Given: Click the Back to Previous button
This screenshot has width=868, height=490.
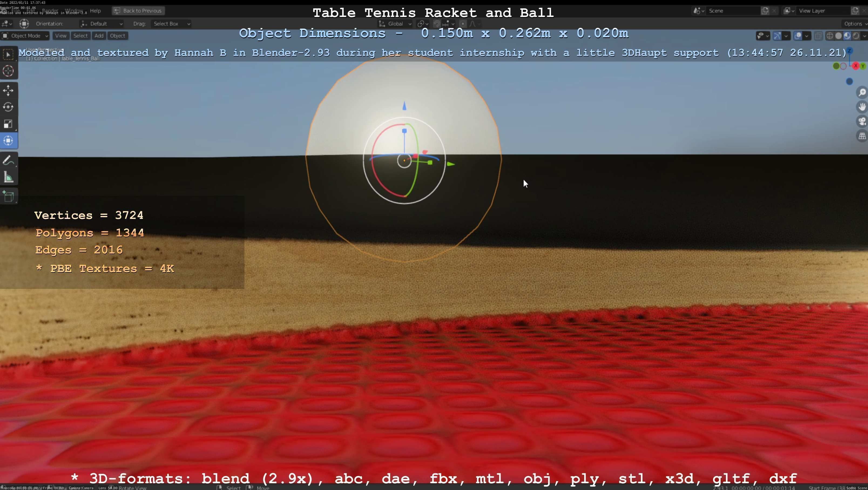Looking at the screenshot, I should (x=138, y=11).
